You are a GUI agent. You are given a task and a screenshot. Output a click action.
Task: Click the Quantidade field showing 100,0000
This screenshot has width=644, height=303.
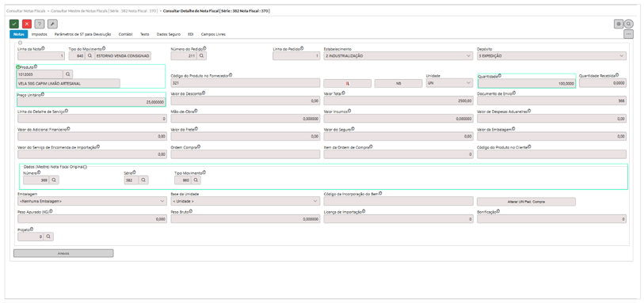point(527,83)
